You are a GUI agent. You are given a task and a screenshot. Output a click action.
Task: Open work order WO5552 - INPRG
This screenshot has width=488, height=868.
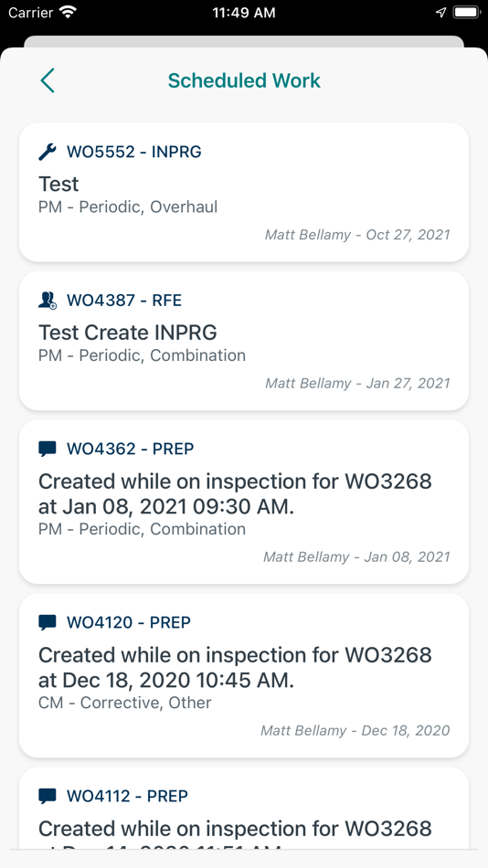tap(244, 192)
